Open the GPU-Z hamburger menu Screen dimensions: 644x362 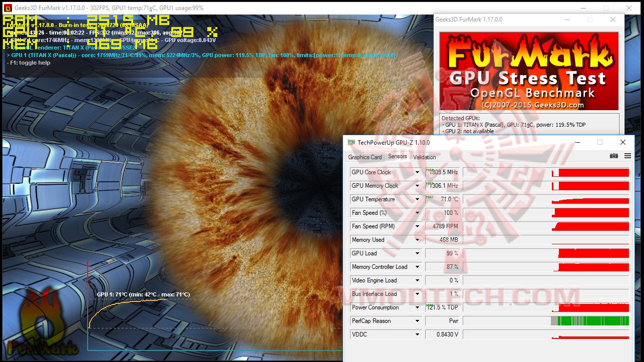[627, 156]
